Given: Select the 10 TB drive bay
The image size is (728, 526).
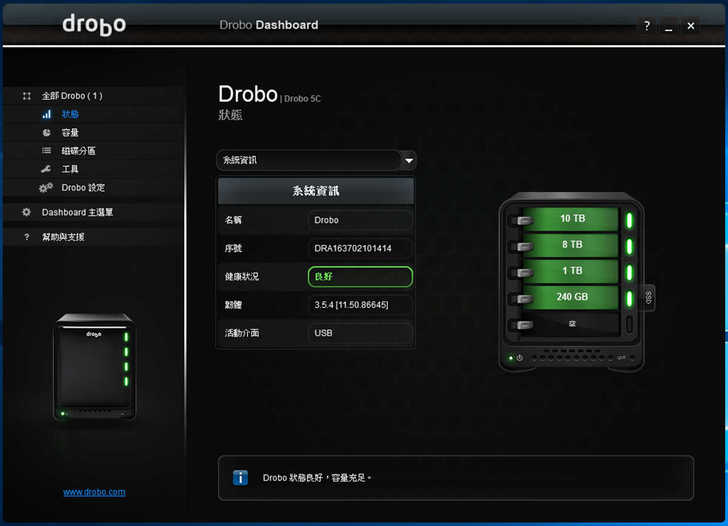Looking at the screenshot, I should pyautogui.click(x=572, y=219).
